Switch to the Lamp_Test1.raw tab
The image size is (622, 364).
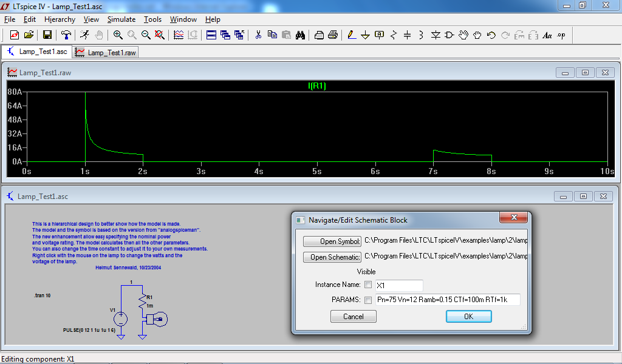pos(106,52)
